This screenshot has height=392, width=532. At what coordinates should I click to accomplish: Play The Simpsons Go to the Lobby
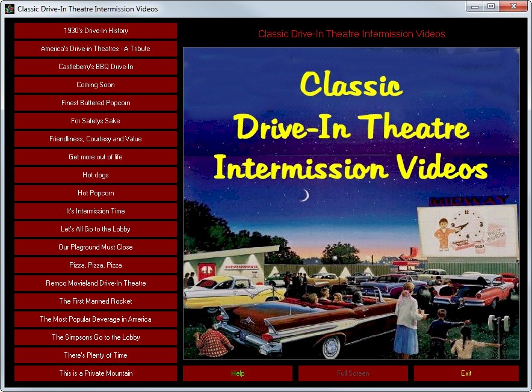click(96, 337)
